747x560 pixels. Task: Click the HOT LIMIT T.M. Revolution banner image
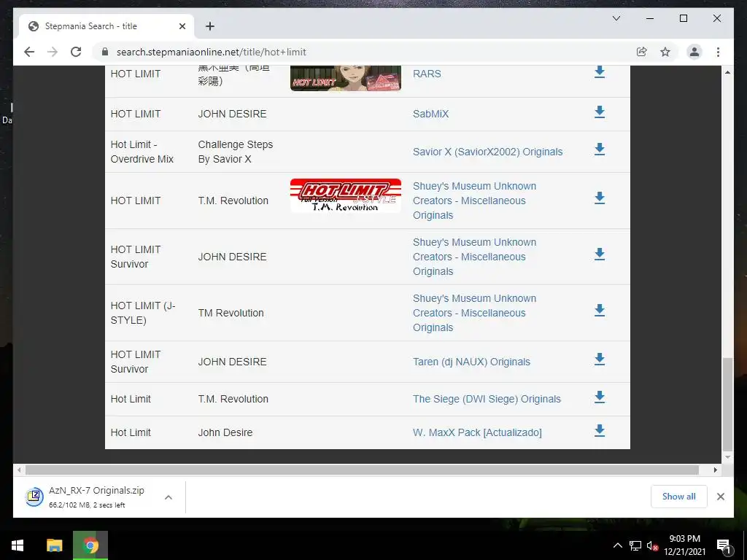pyautogui.click(x=345, y=195)
